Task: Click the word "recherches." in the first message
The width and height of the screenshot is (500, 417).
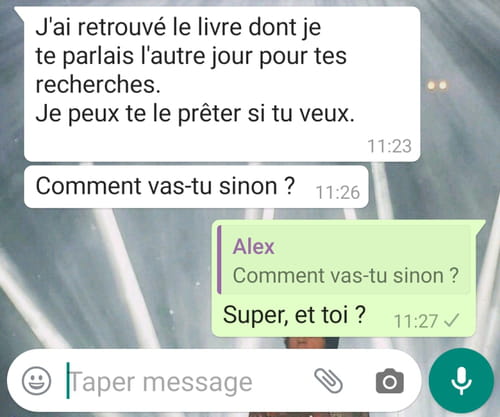Action: click(x=98, y=84)
